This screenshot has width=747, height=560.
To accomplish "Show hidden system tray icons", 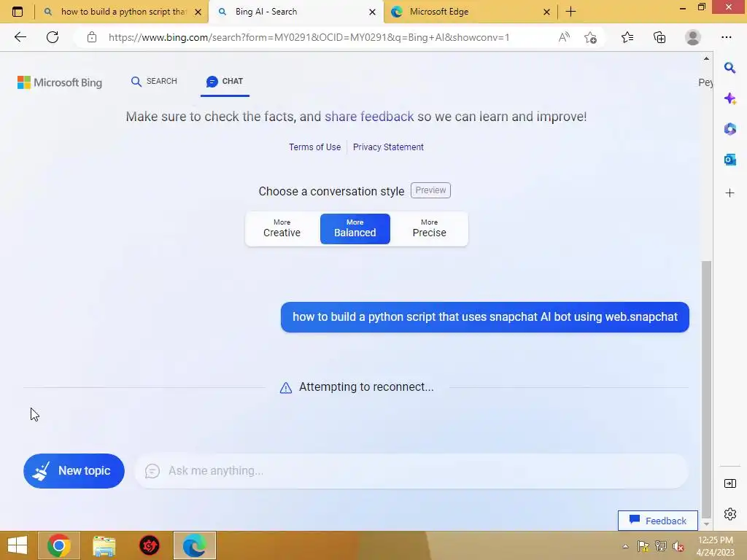I will [x=625, y=546].
